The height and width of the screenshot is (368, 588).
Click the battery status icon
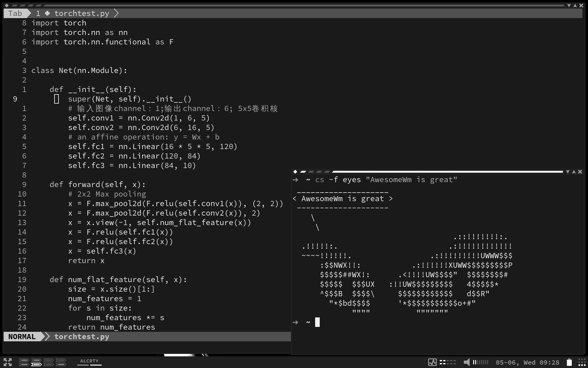(x=569, y=362)
